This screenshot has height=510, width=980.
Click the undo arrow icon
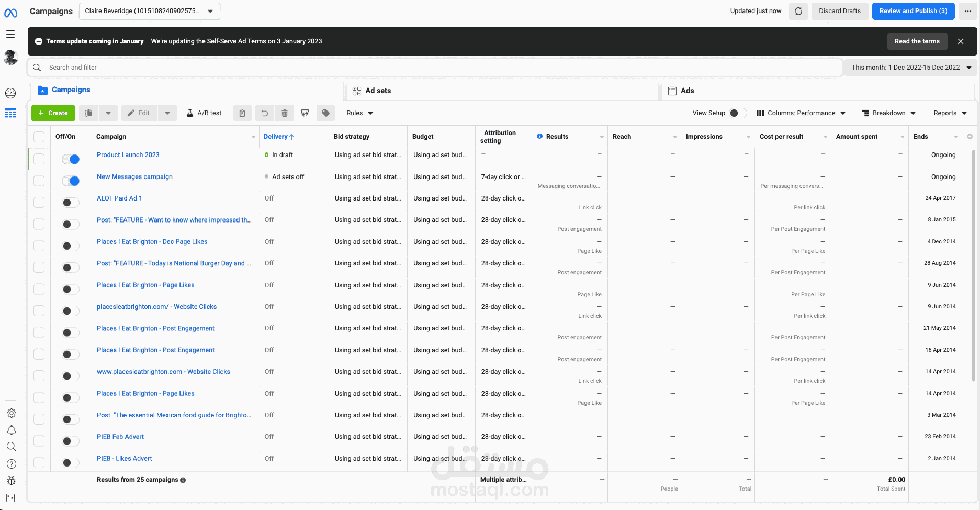coord(265,113)
